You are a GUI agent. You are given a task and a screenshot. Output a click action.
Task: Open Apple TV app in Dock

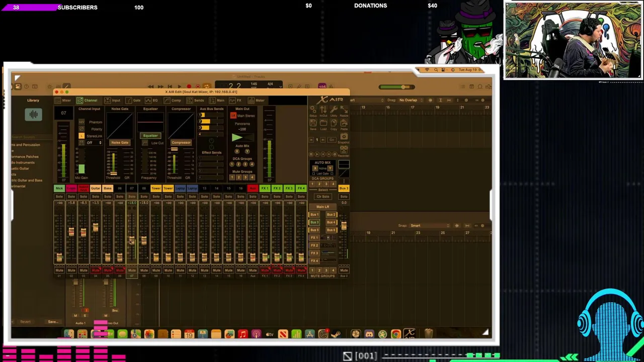[270, 334]
